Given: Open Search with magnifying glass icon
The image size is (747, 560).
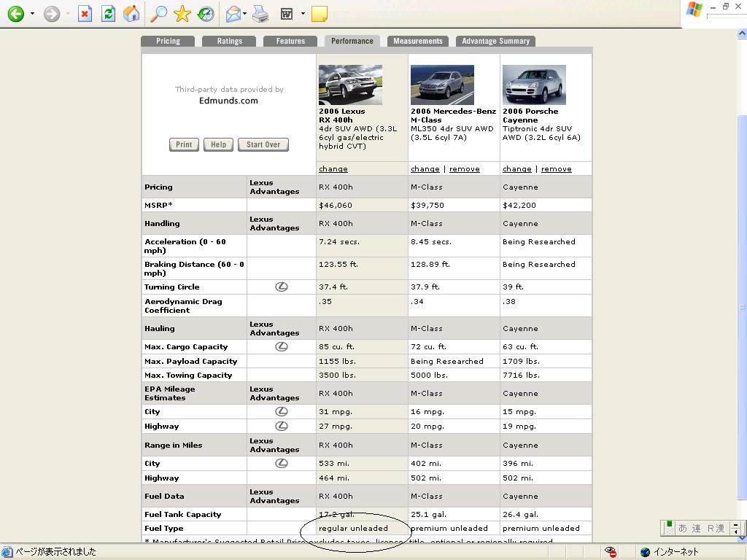Looking at the screenshot, I should [x=158, y=14].
